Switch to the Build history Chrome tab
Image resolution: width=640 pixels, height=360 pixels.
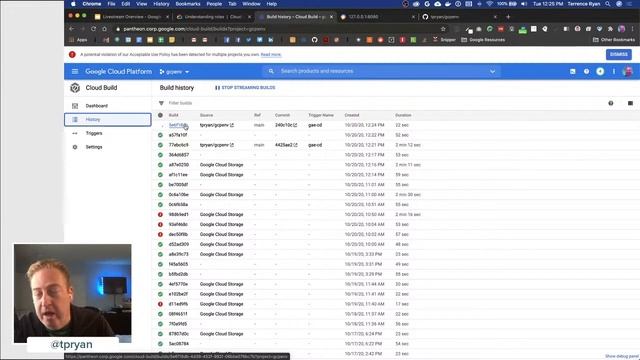(x=295, y=17)
